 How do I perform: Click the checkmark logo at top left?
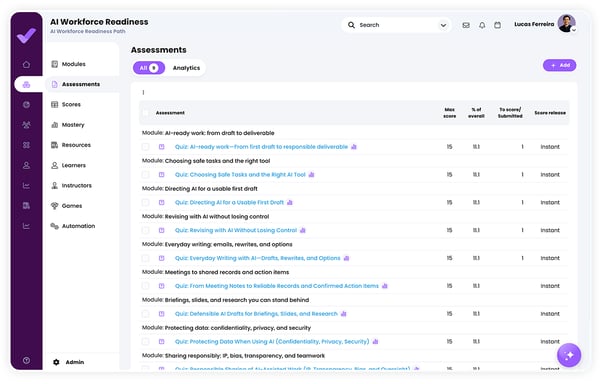(x=26, y=36)
